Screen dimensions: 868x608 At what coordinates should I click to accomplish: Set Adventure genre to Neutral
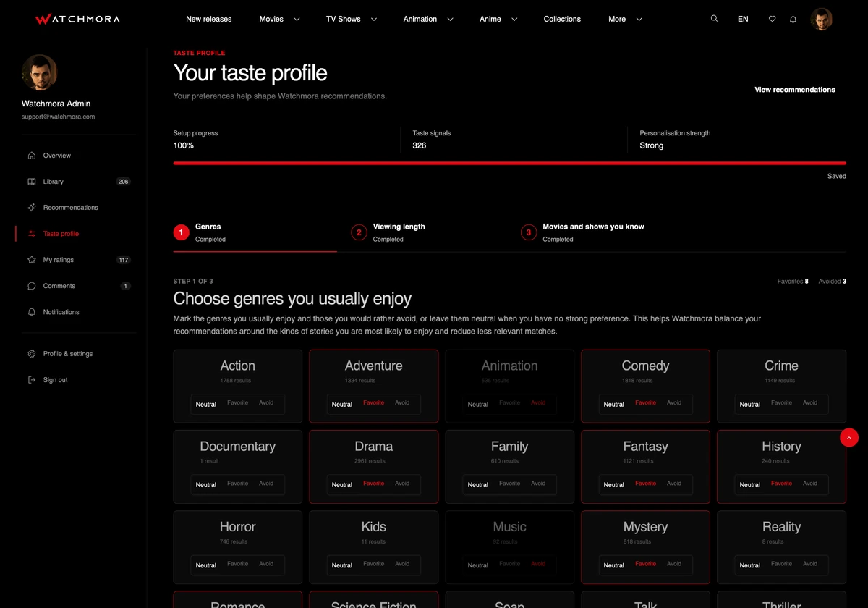point(342,405)
